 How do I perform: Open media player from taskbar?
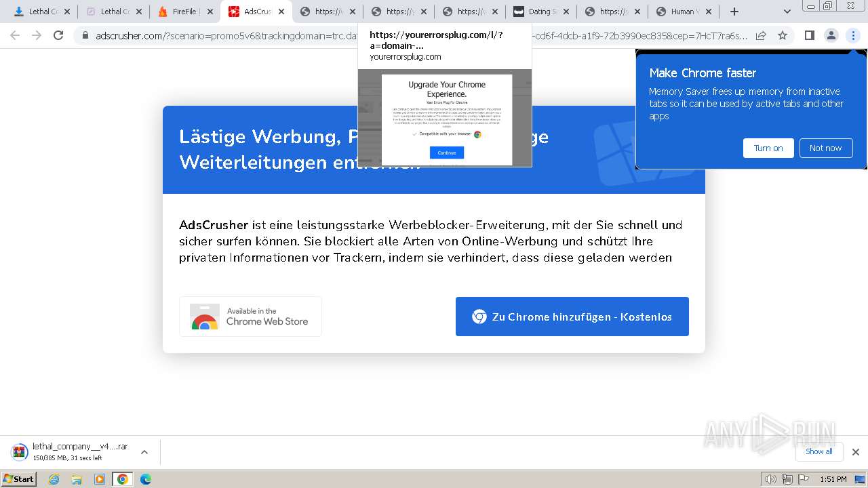click(100, 479)
